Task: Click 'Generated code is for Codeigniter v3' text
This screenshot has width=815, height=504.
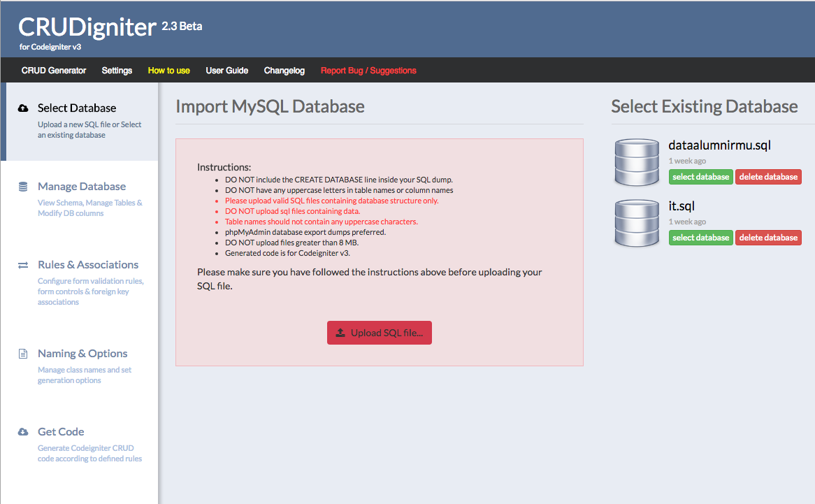Action: pos(287,253)
